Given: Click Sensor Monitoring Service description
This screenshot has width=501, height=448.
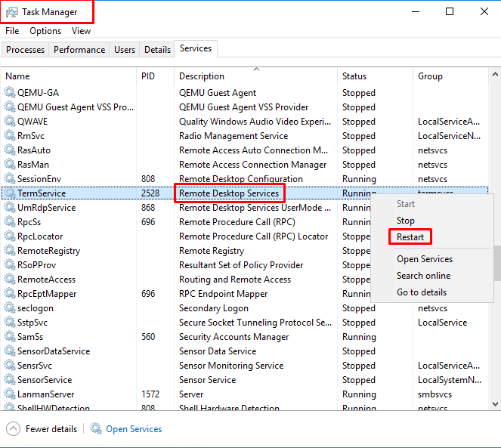Looking at the screenshot, I should pyautogui.click(x=231, y=366).
